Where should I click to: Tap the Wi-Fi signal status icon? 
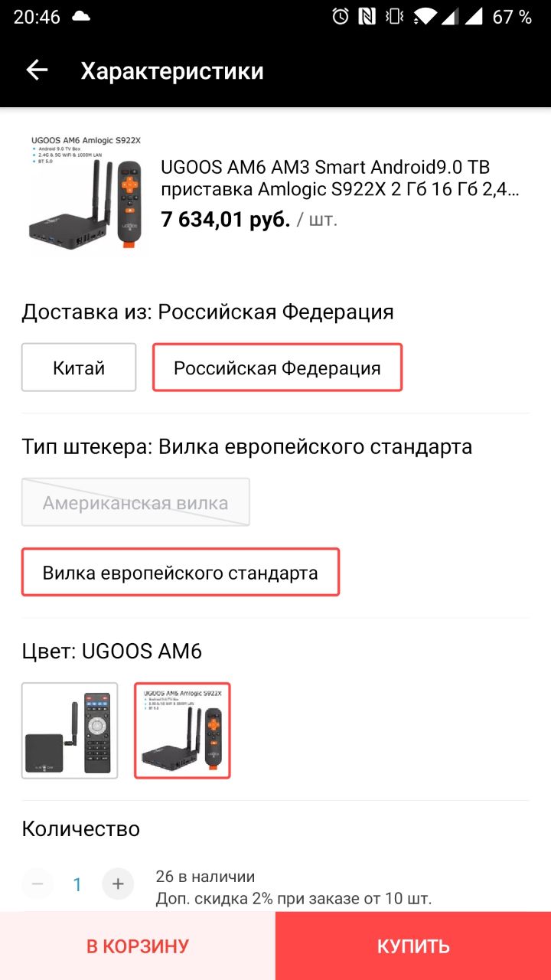click(x=424, y=17)
